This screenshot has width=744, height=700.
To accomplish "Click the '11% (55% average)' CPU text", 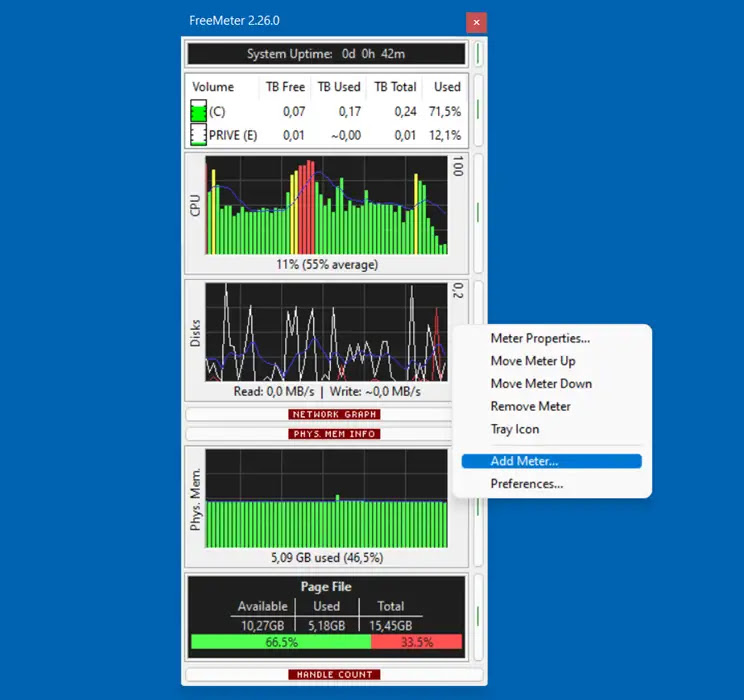I will pos(327,264).
